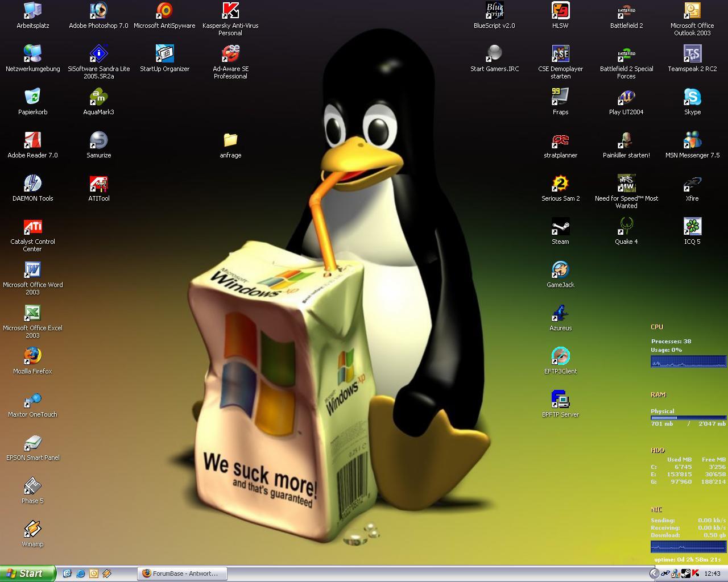Click MSN Messenger icon in system tray

tap(676, 573)
